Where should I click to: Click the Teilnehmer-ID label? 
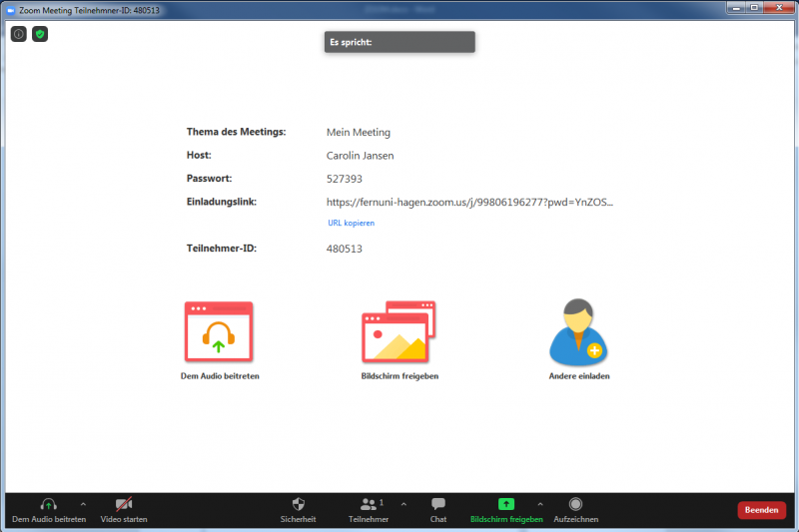click(x=221, y=249)
